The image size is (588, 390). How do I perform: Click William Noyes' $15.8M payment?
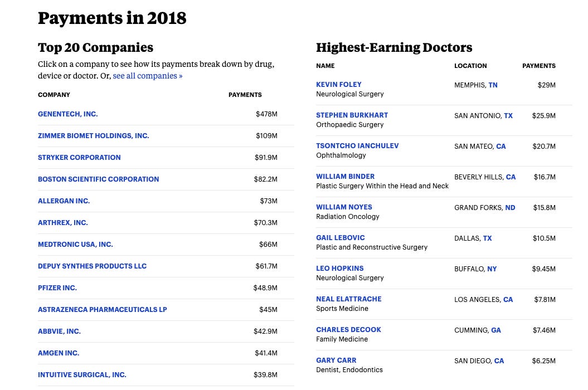(x=544, y=208)
